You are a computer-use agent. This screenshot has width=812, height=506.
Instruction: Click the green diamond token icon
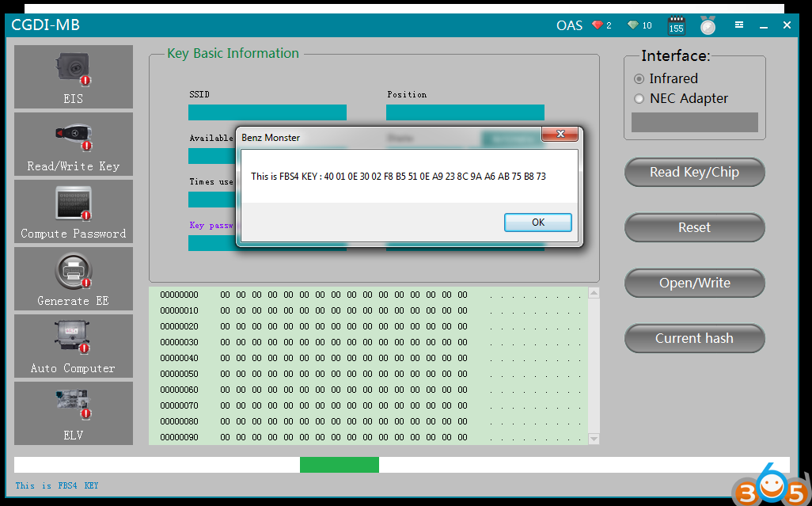tap(632, 25)
